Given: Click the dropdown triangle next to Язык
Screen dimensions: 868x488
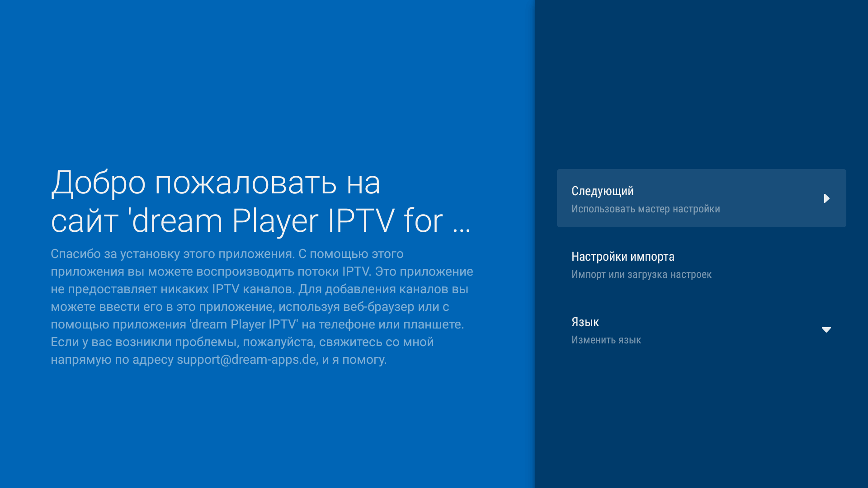Looking at the screenshot, I should pyautogui.click(x=826, y=330).
